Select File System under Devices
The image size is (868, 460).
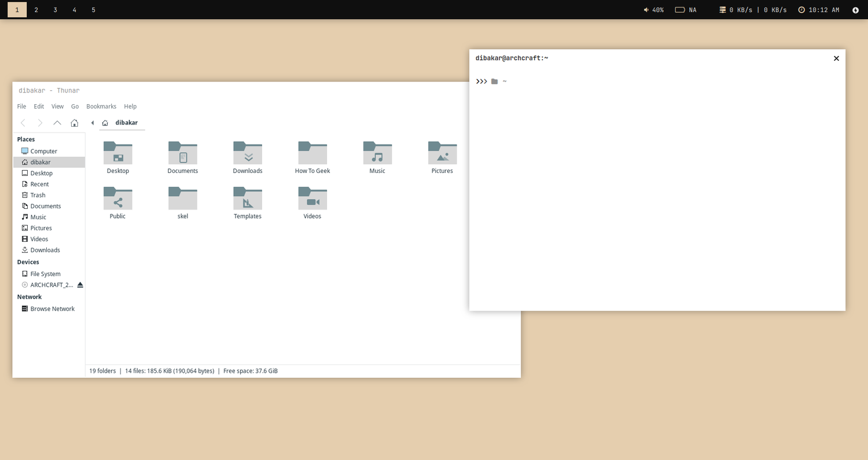(x=49, y=274)
